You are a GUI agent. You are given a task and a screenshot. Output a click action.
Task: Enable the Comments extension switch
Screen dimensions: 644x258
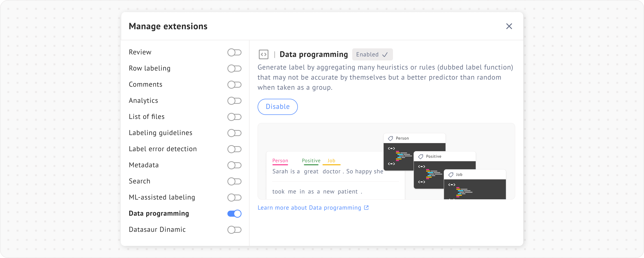(234, 85)
